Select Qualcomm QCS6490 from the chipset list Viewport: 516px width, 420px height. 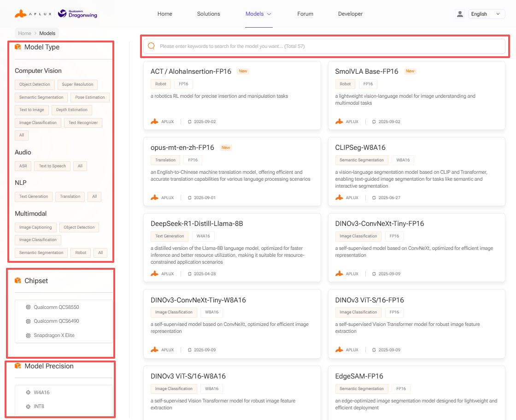point(53,321)
